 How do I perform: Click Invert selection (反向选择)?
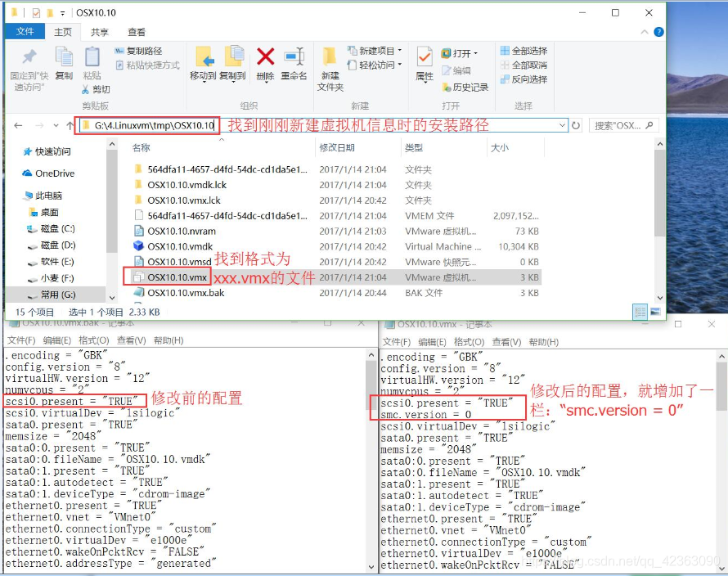tap(524, 79)
